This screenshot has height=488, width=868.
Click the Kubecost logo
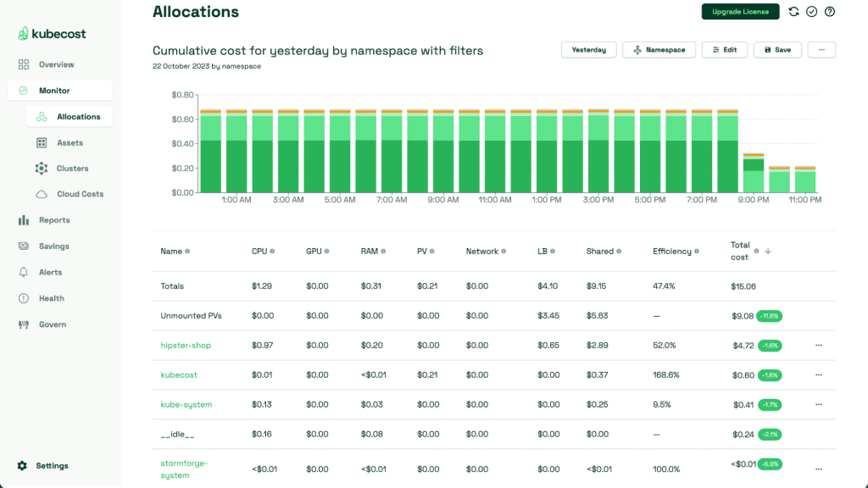click(x=52, y=34)
